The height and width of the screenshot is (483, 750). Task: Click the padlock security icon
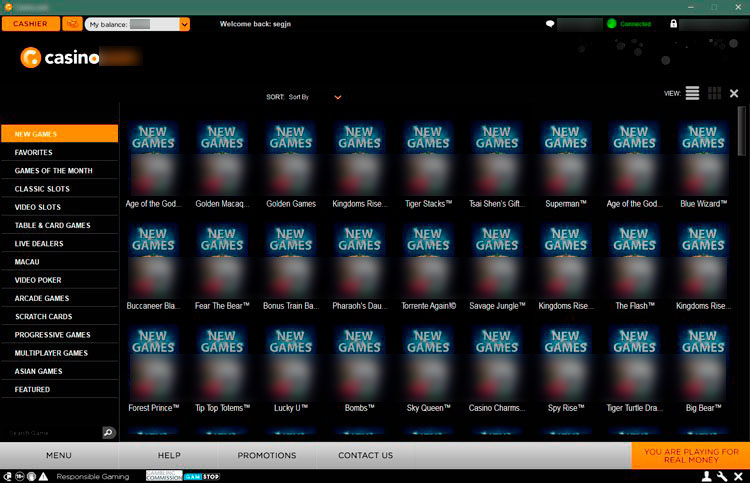point(673,23)
